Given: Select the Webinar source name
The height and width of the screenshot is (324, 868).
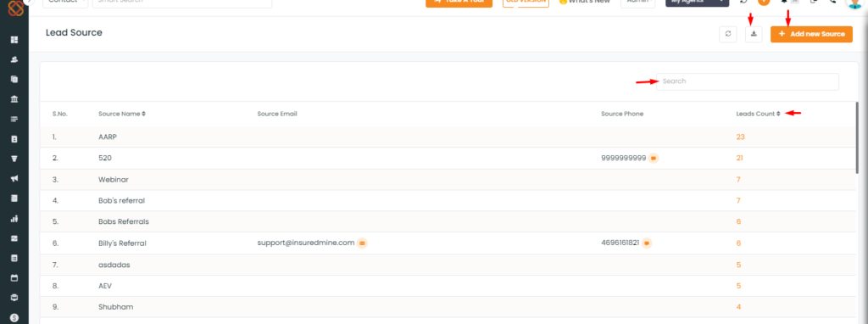Looking at the screenshot, I should point(114,180).
